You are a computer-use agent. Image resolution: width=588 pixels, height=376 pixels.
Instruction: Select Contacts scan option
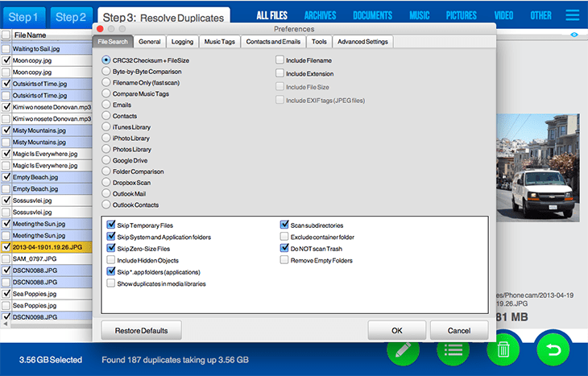pos(106,116)
